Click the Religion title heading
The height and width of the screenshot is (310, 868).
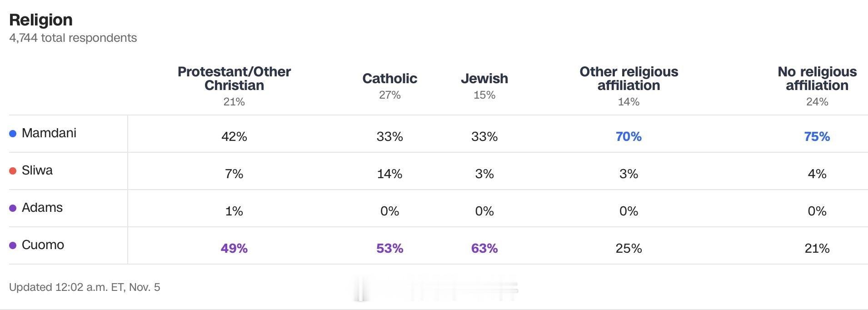pos(41,20)
